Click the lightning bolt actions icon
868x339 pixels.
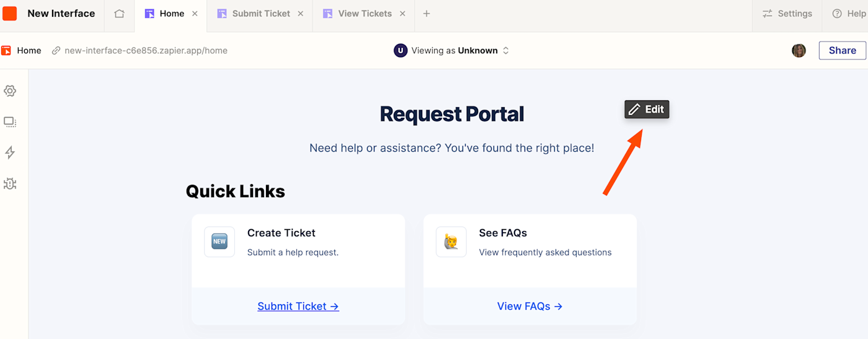click(x=10, y=152)
